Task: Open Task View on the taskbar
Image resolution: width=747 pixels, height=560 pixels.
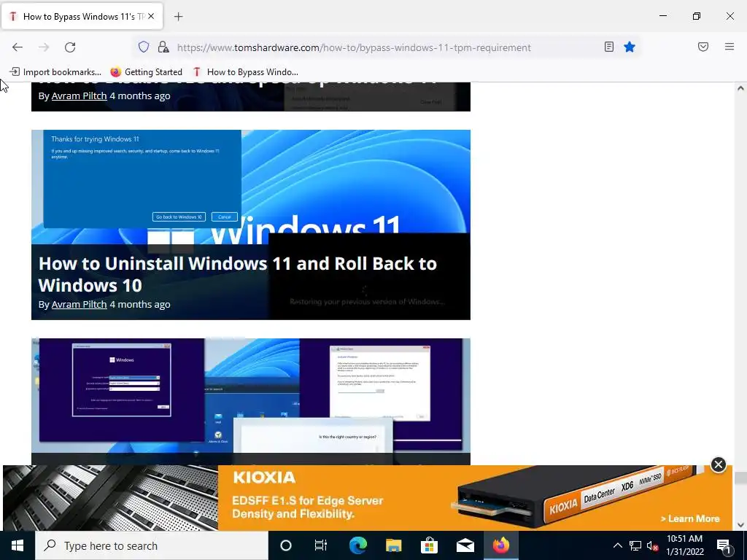Action: 321,545
